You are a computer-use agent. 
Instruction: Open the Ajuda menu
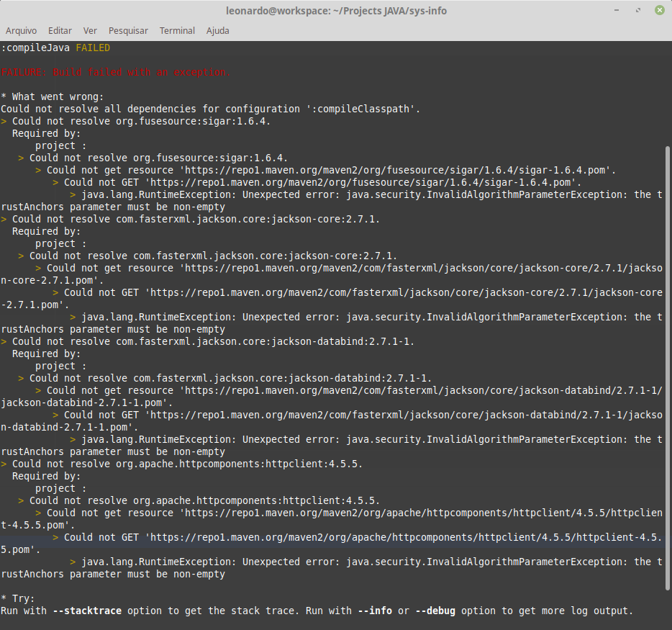pyautogui.click(x=218, y=31)
